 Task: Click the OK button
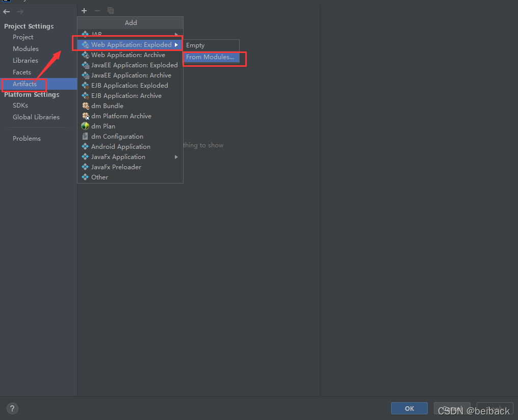tap(409, 408)
